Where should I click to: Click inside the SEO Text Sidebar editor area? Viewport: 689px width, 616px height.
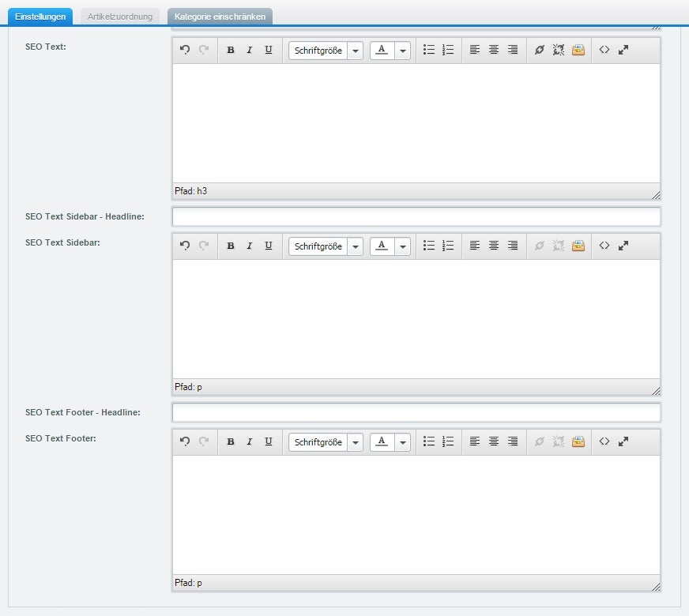(x=416, y=319)
